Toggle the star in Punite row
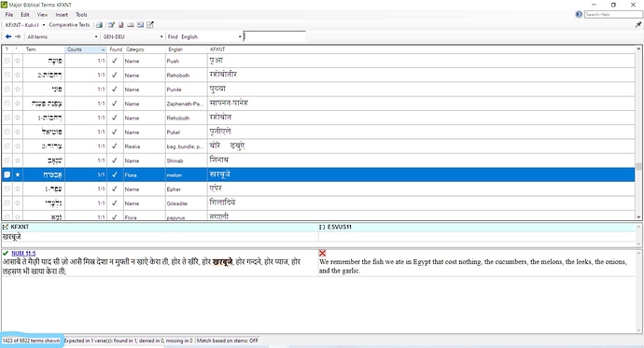 17,89
